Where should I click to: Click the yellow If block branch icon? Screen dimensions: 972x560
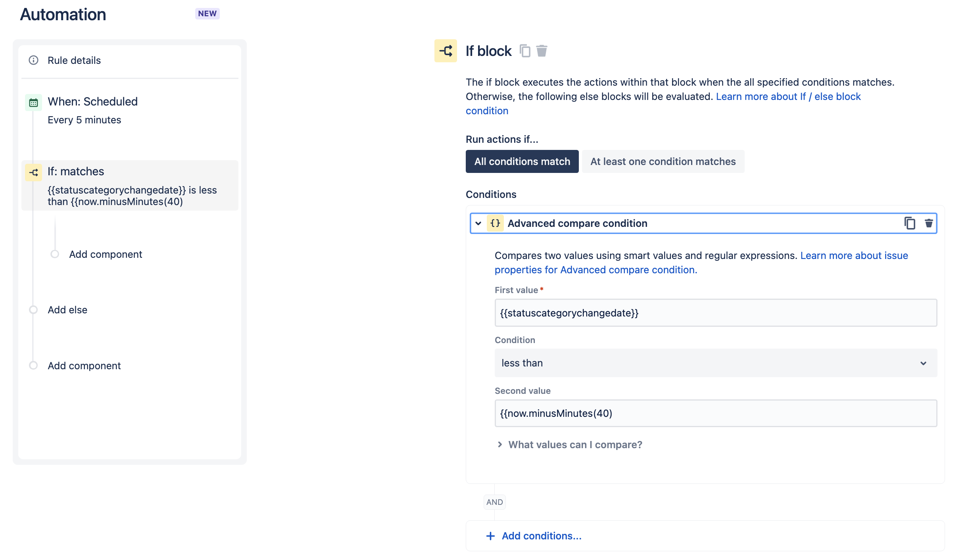click(446, 51)
